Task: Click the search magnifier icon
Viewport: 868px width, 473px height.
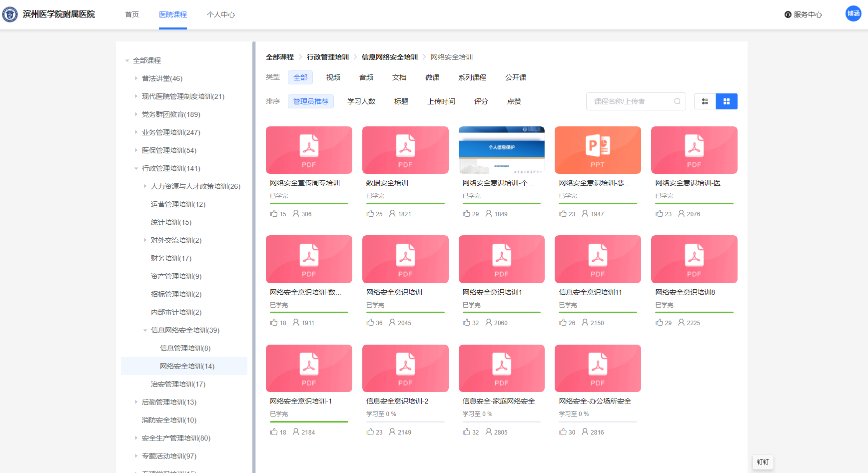Action: [677, 101]
